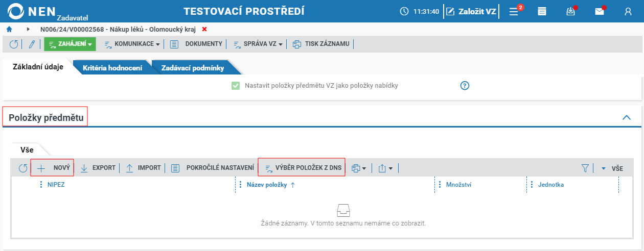Refresh the Položky předmětu list
Image resolution: width=644 pixels, height=251 pixels.
click(23, 168)
